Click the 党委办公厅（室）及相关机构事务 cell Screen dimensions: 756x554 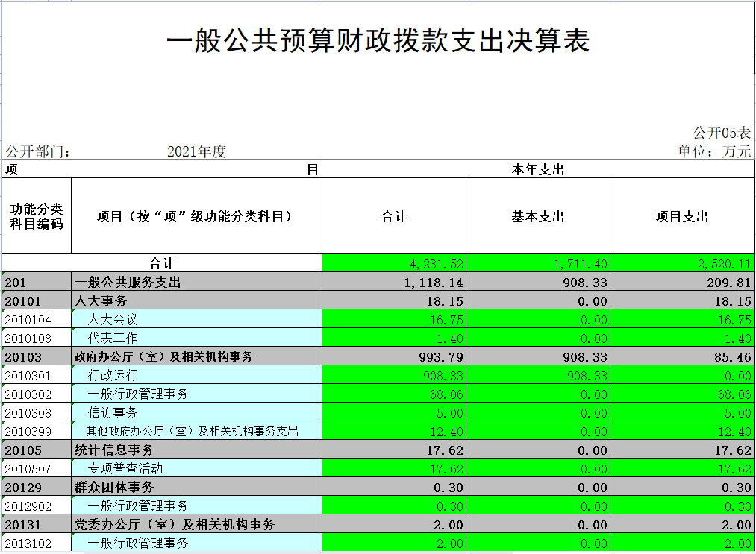(x=197, y=524)
